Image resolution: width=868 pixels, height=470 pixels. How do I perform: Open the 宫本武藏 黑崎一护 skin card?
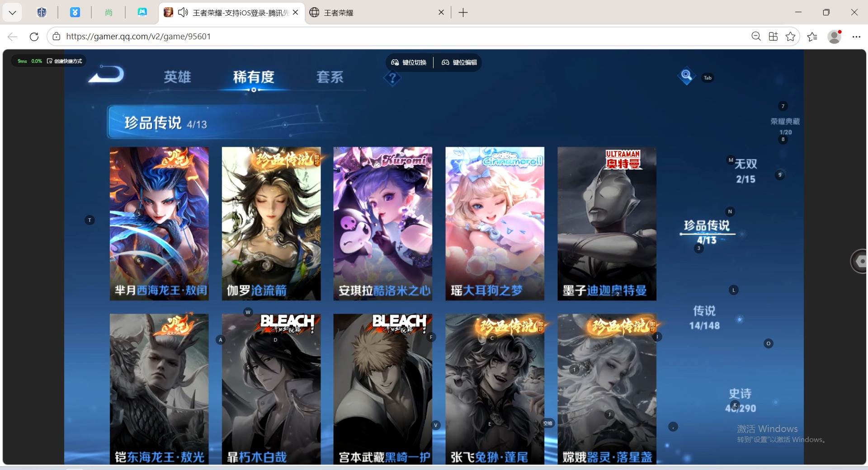(x=383, y=389)
